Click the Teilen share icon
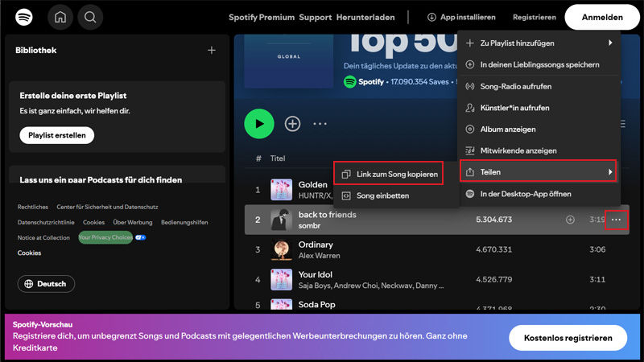Viewport: 644px width, 362px height. 470,172
